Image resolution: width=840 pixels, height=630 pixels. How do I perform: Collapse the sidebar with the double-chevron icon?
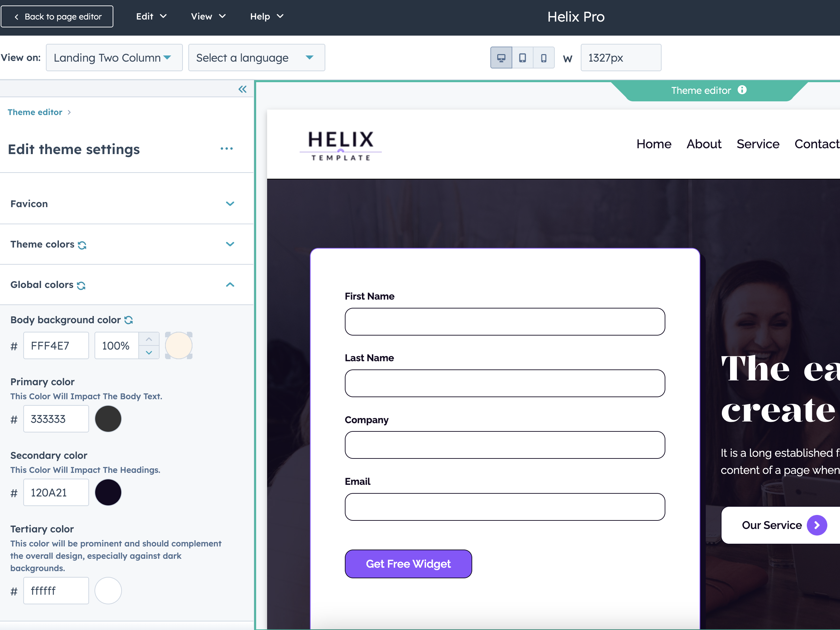[242, 89]
